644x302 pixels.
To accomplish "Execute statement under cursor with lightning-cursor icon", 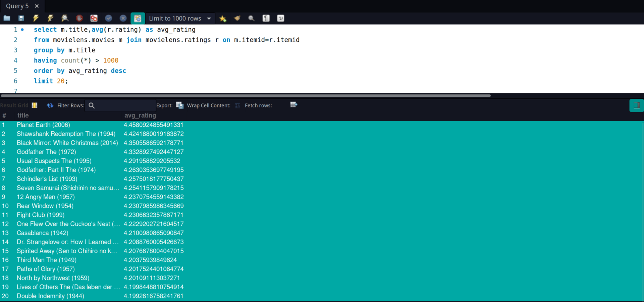I will 50,18.
